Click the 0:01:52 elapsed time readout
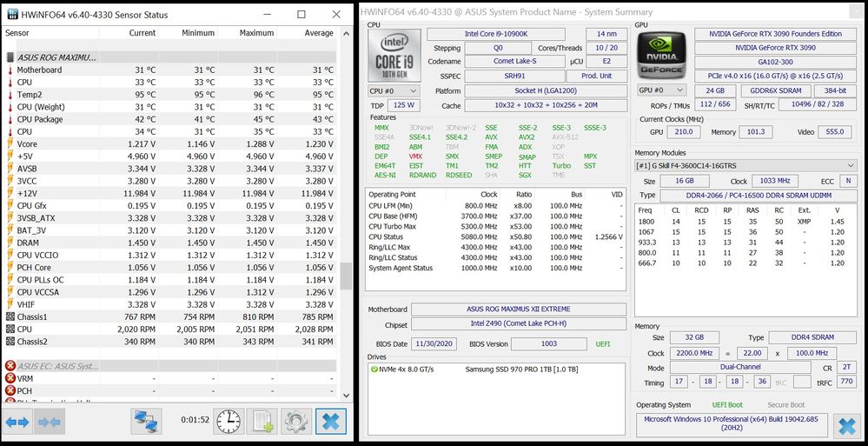This screenshot has width=868, height=446. point(195,420)
